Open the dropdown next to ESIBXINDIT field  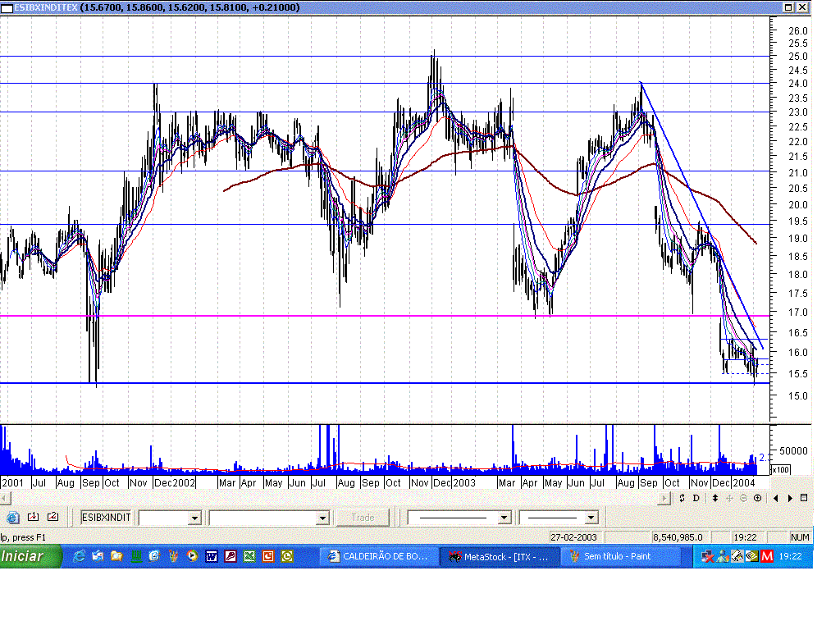pos(194,518)
